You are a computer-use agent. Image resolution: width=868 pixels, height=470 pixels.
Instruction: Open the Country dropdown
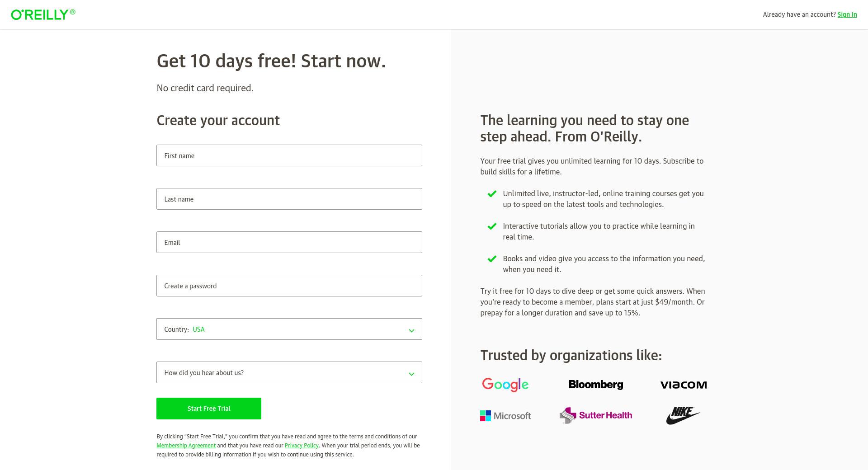coord(289,329)
